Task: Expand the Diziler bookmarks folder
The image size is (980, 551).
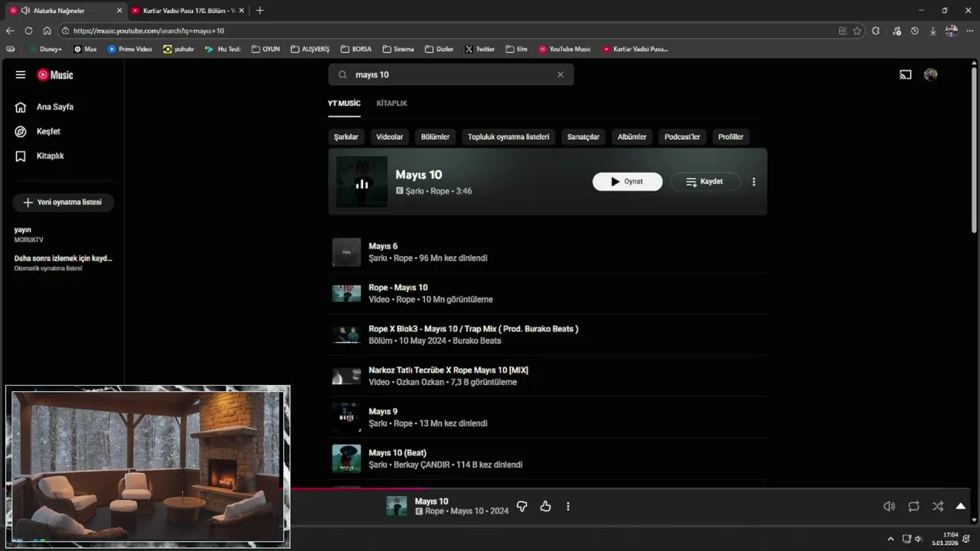Action: point(439,49)
